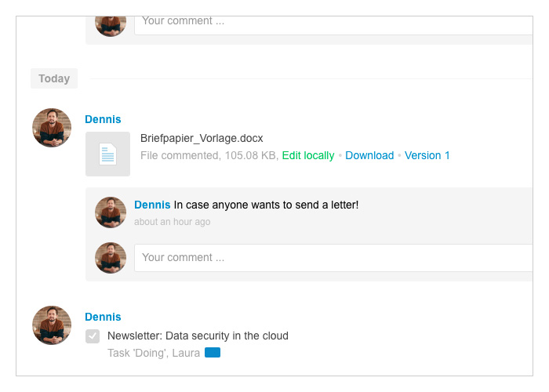Download the Briefpapier_Vorlage.docx file
The image size is (549, 392).
[x=369, y=155]
